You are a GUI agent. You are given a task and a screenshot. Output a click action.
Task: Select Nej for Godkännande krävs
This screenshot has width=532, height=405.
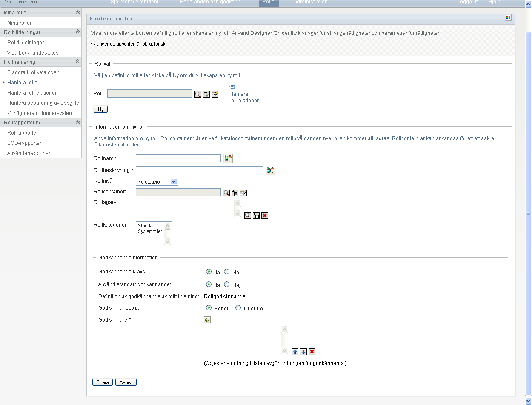tap(227, 272)
